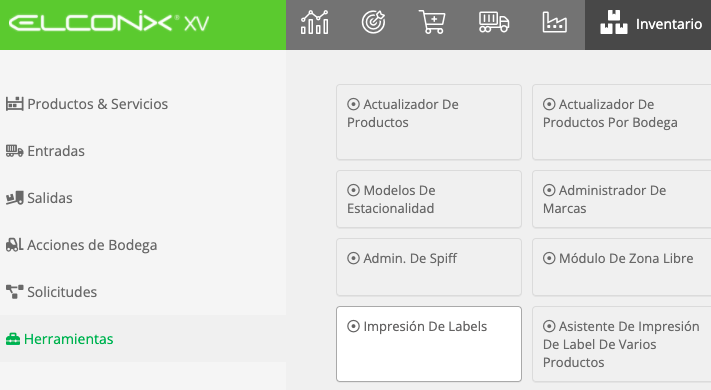Click the Inventario boxes icon
Screen dimensions: 711x390
click(x=614, y=23)
